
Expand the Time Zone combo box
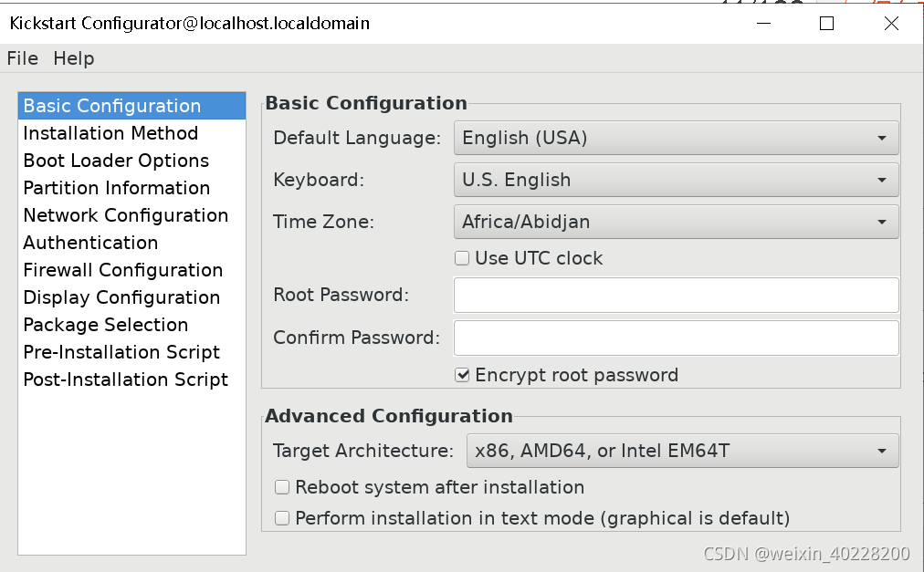click(x=676, y=222)
